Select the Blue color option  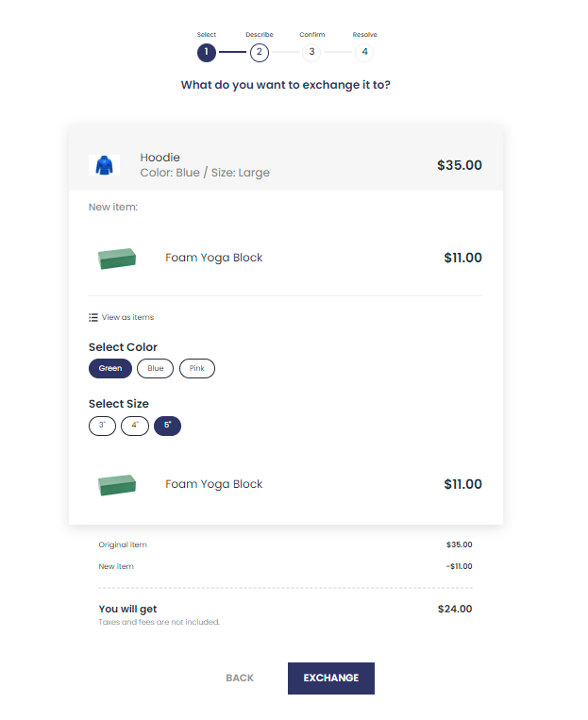pos(156,368)
